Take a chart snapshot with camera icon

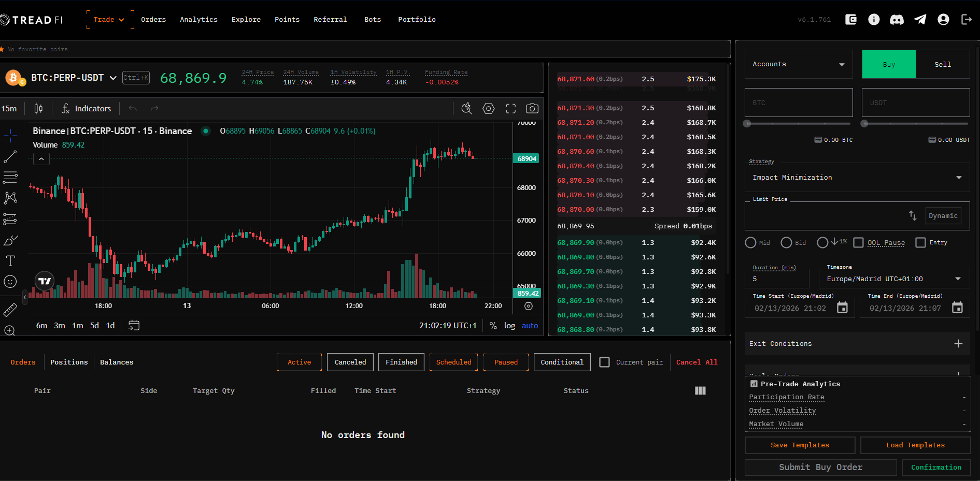(x=532, y=109)
